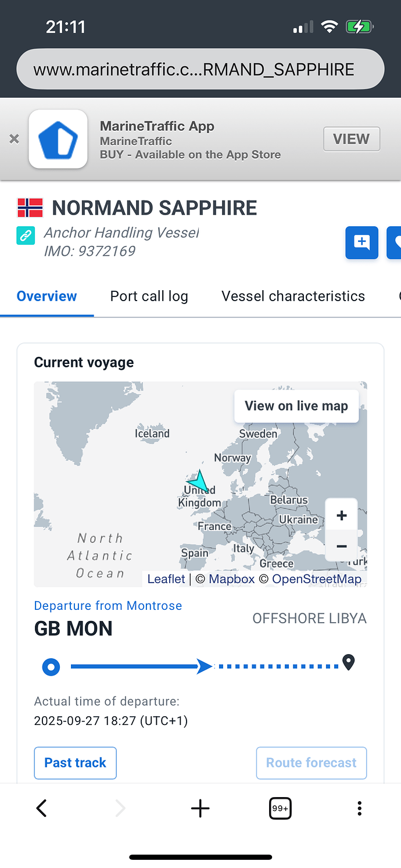Open the Vessel characteristics tab

[293, 296]
